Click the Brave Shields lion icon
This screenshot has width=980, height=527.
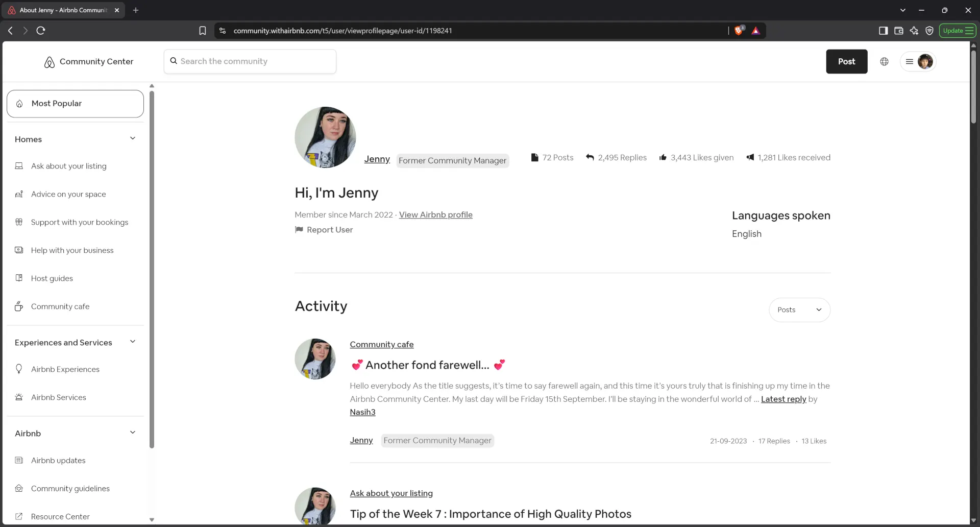pos(739,31)
